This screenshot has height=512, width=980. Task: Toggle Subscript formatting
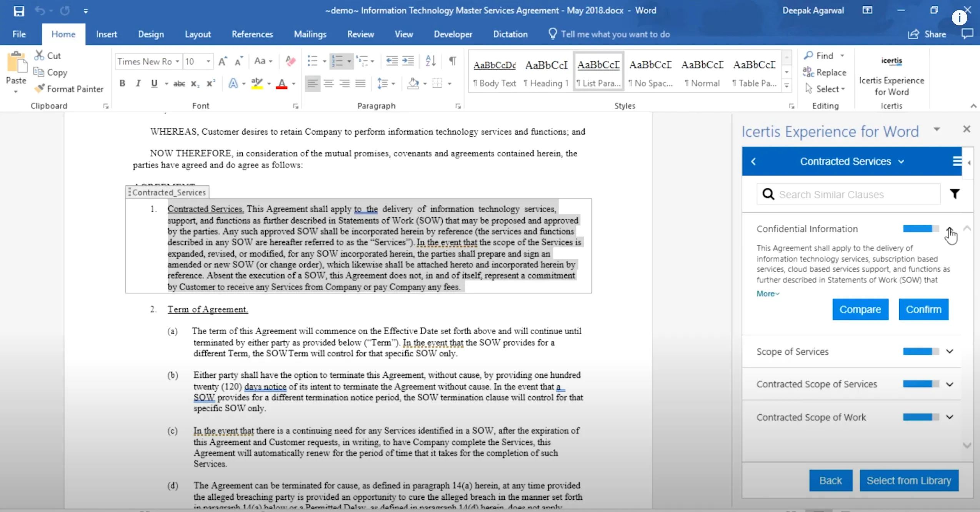195,83
